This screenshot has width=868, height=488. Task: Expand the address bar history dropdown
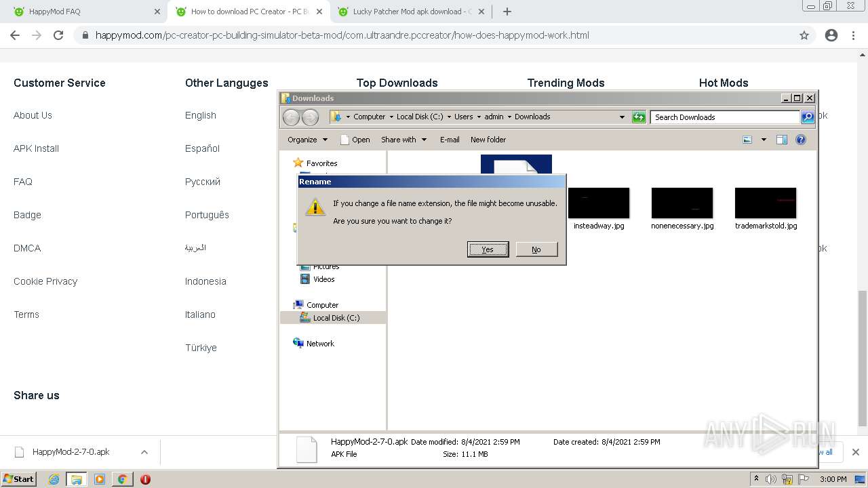(x=622, y=117)
